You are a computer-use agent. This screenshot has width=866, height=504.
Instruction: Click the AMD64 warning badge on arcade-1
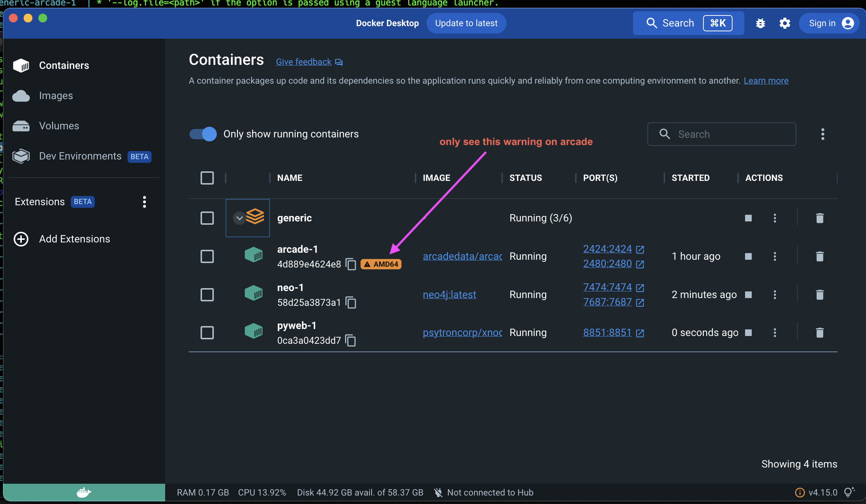tap(381, 264)
